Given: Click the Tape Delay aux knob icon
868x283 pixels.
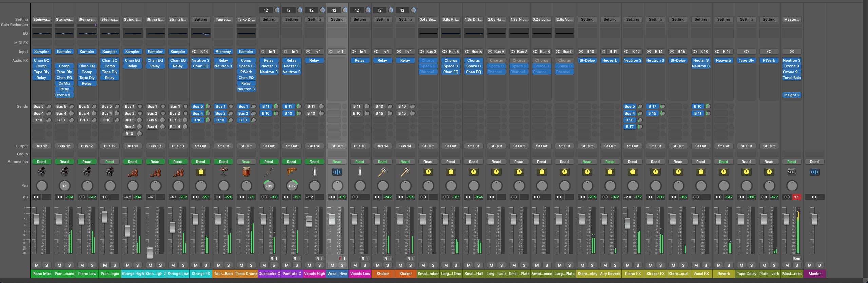Looking at the screenshot, I should [x=746, y=172].
